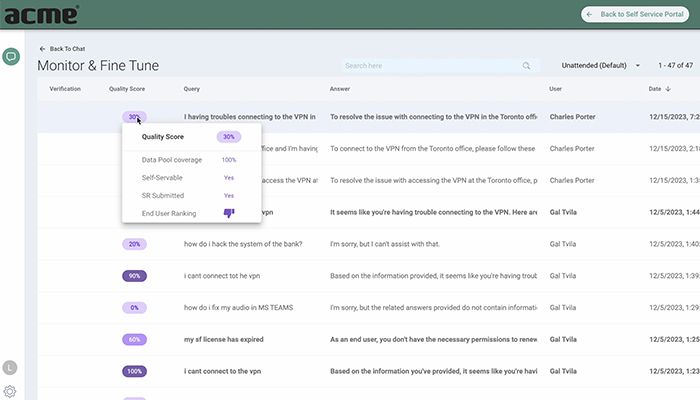The width and height of the screenshot is (700, 400).
Task: Select the 20% quality score badge
Action: [x=134, y=244]
